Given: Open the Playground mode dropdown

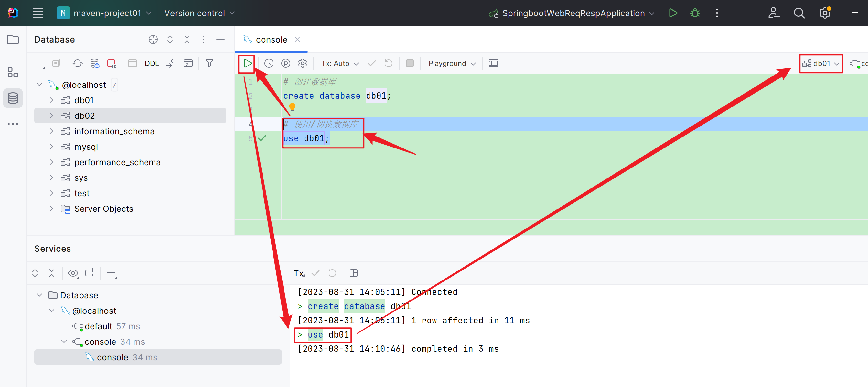Looking at the screenshot, I should coord(452,63).
